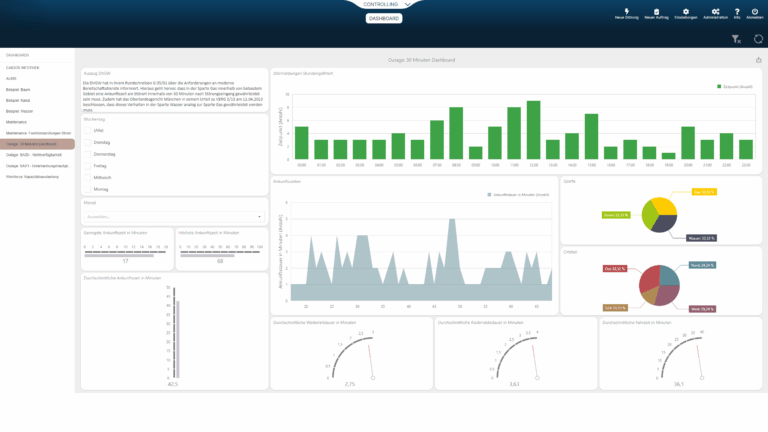Select Outage: 30 Minuten Dashboard entry

click(x=37, y=144)
